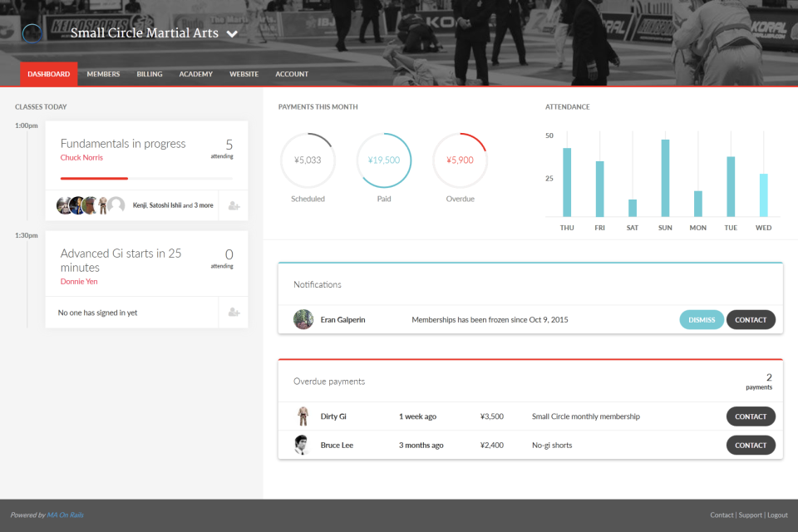This screenshot has height=532, width=798.
Task: Contact Bruce Lee about overdue payment
Action: [x=751, y=445]
